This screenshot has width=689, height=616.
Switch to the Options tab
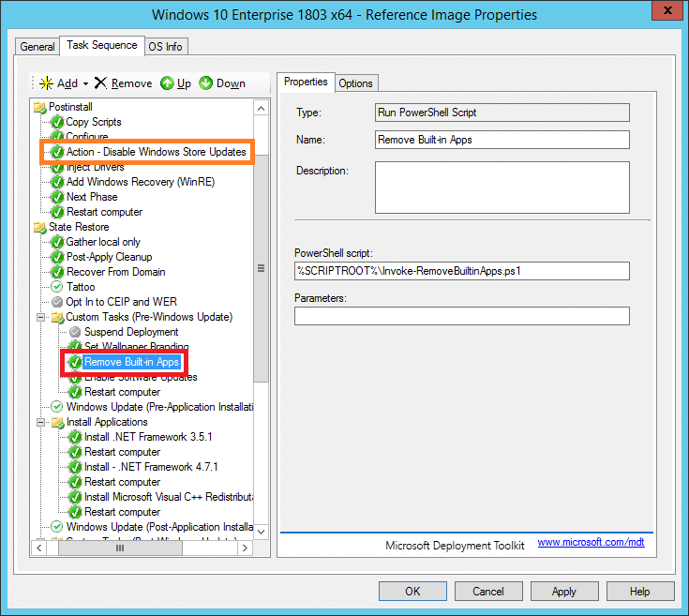[356, 83]
